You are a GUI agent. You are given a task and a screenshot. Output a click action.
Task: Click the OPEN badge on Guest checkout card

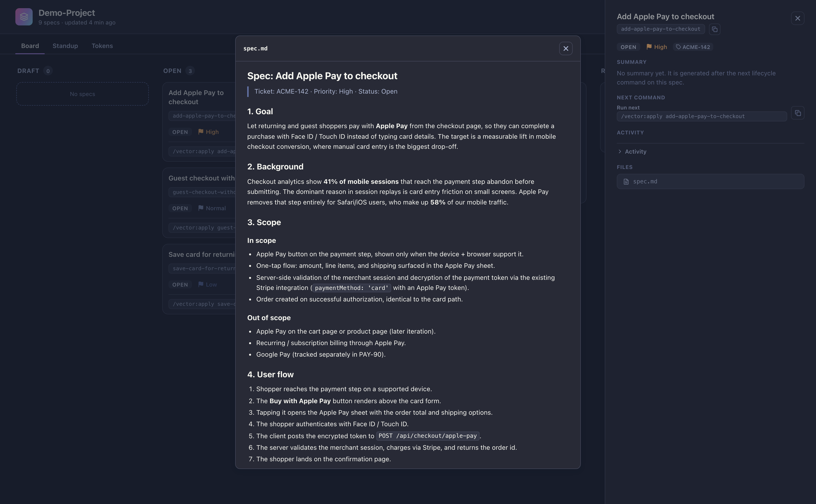(180, 208)
